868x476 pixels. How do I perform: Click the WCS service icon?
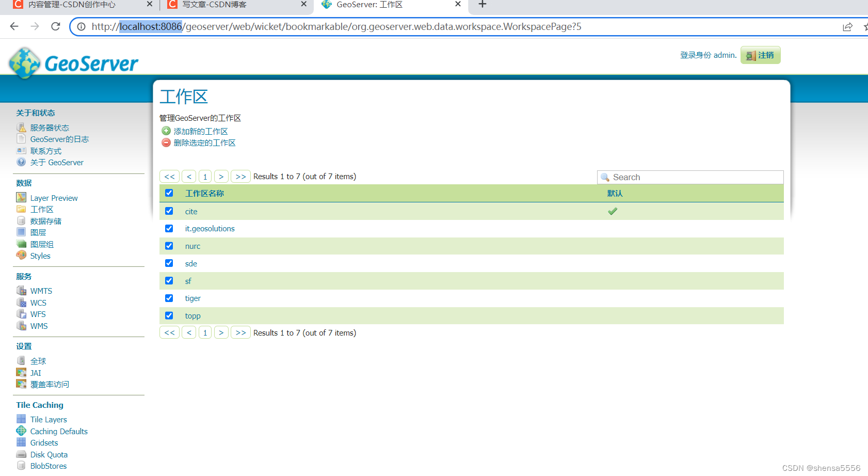21,303
